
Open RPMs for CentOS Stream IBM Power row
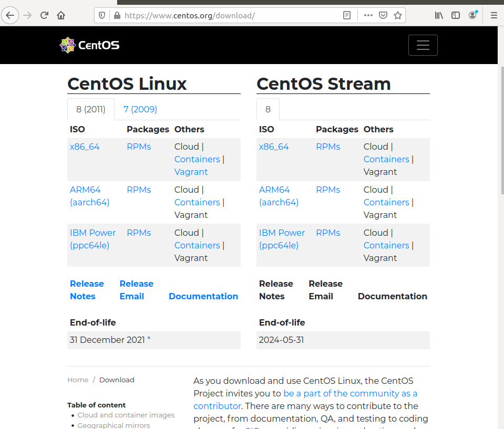[x=328, y=233]
